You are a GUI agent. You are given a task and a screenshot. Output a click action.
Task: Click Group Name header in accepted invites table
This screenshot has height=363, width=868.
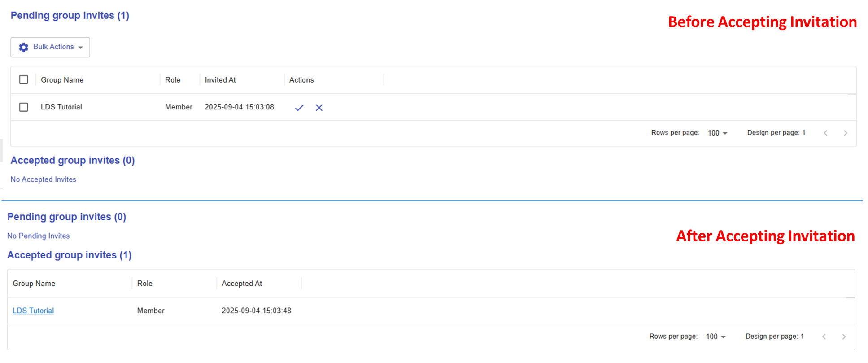(34, 284)
